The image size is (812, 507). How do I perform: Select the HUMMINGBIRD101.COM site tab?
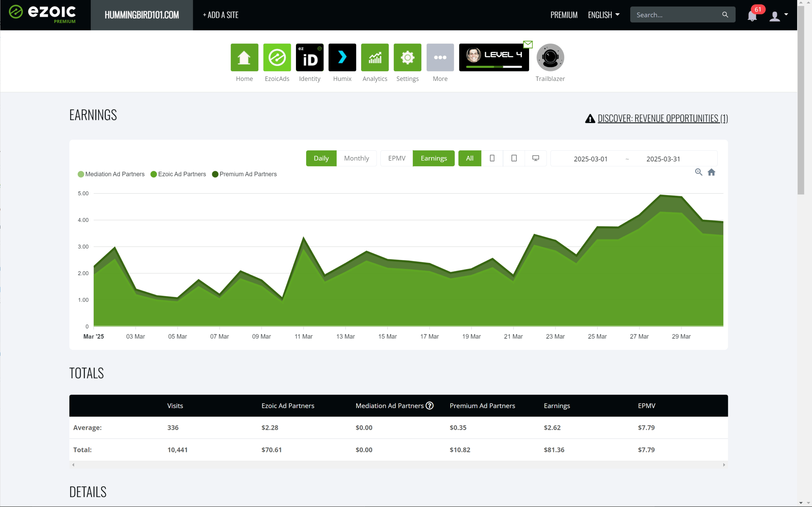142,15
